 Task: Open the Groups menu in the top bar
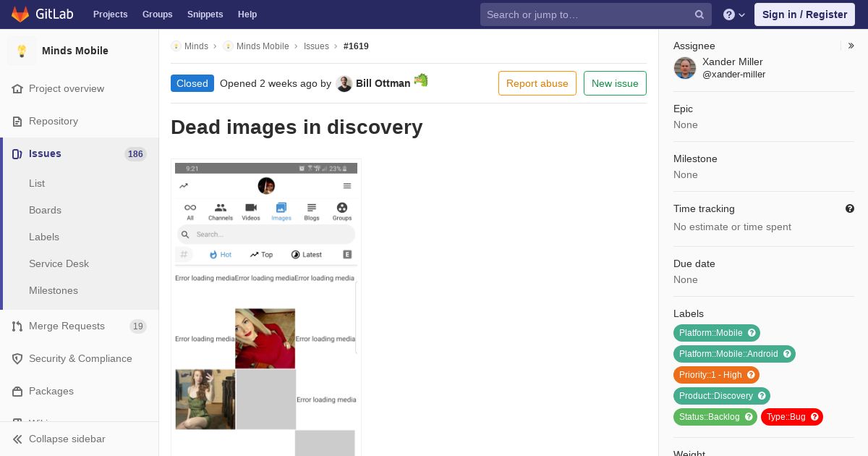[157, 14]
